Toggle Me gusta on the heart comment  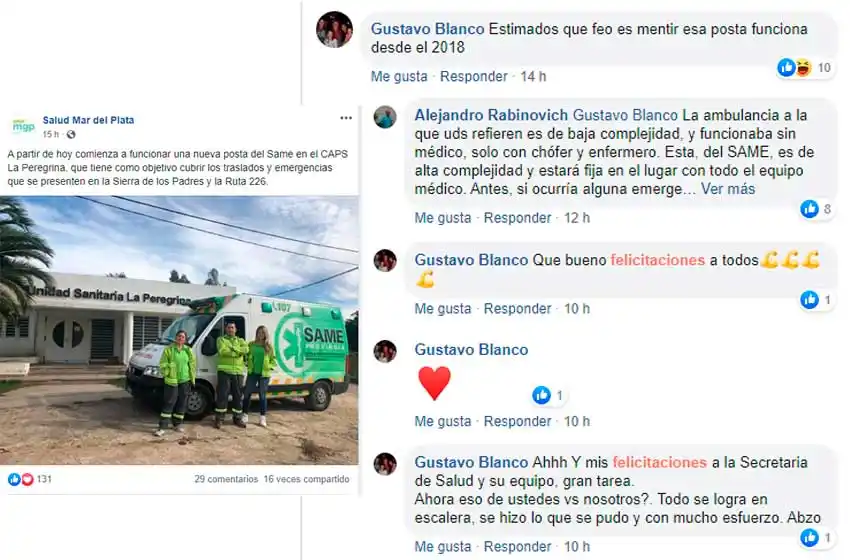click(443, 421)
